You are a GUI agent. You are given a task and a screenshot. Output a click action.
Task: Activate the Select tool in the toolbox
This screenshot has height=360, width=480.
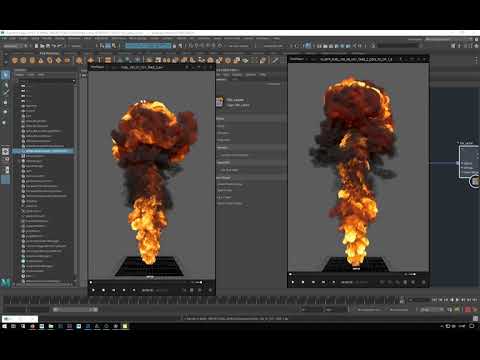pos(5,75)
